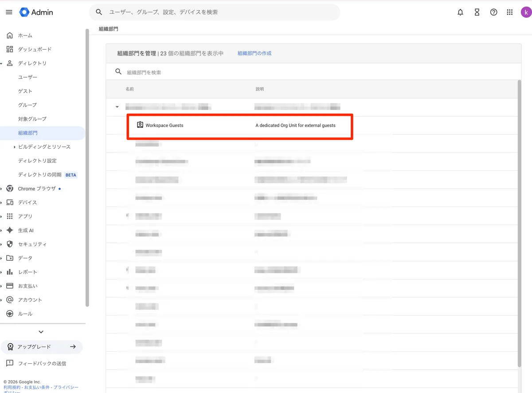Click the user account avatar
Viewport: 532px width, 393px height.
pyautogui.click(x=526, y=12)
